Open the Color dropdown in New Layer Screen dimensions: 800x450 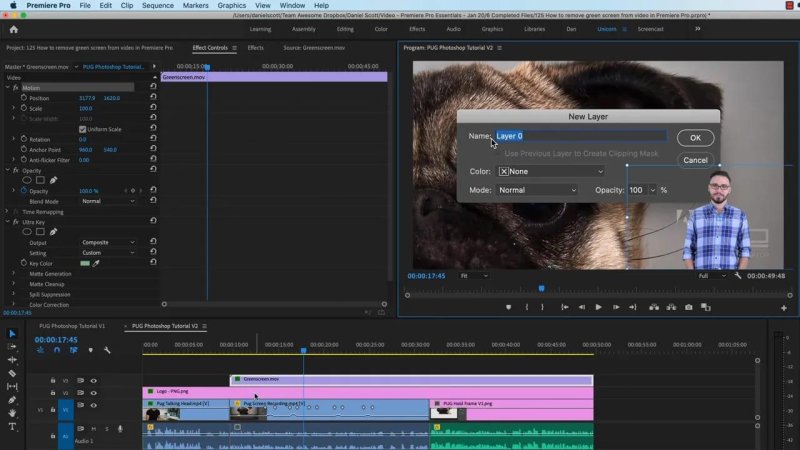click(x=551, y=171)
